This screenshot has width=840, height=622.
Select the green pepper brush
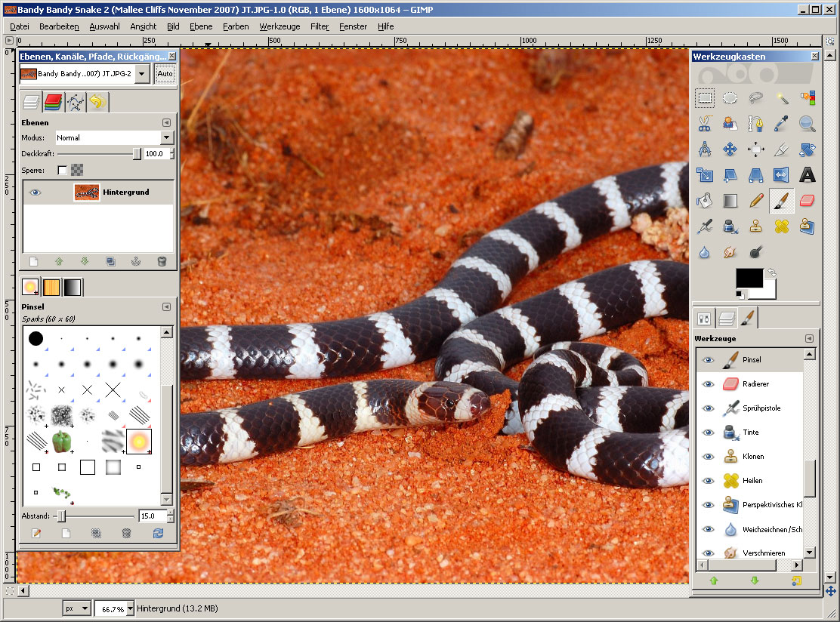pos(62,442)
